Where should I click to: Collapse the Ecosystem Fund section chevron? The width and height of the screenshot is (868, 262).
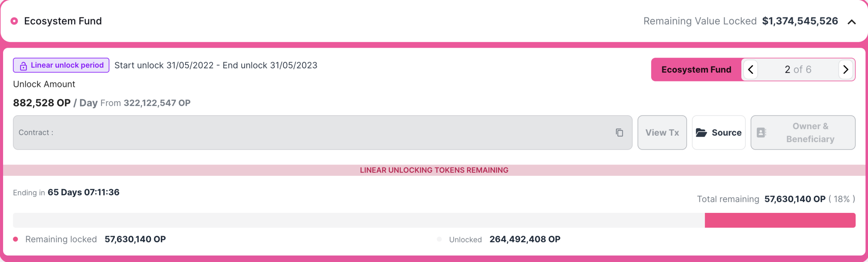(x=852, y=22)
